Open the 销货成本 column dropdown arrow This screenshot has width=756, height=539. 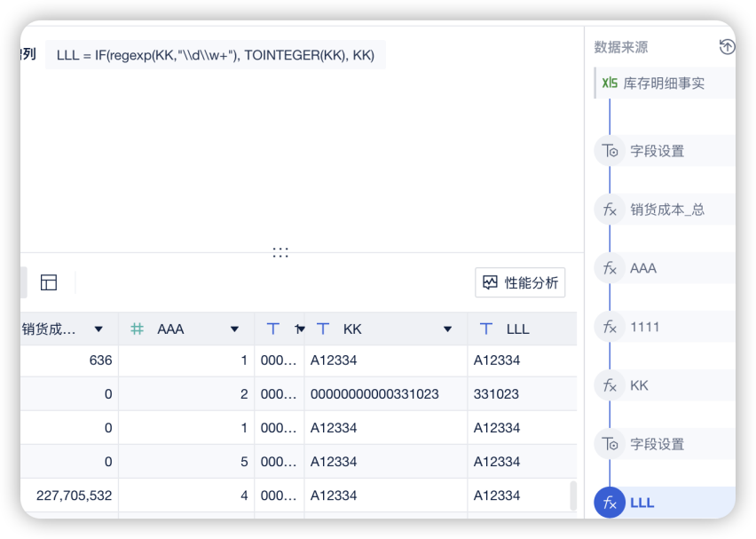(98, 329)
